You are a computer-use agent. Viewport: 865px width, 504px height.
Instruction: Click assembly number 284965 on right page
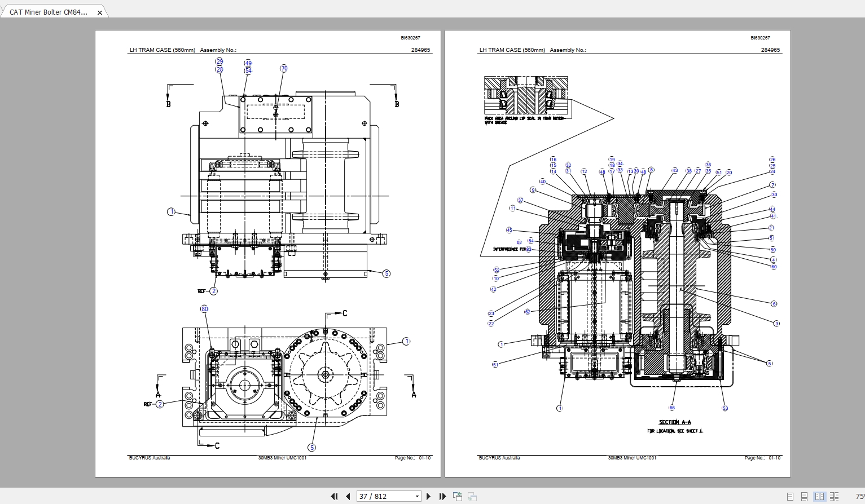point(770,50)
